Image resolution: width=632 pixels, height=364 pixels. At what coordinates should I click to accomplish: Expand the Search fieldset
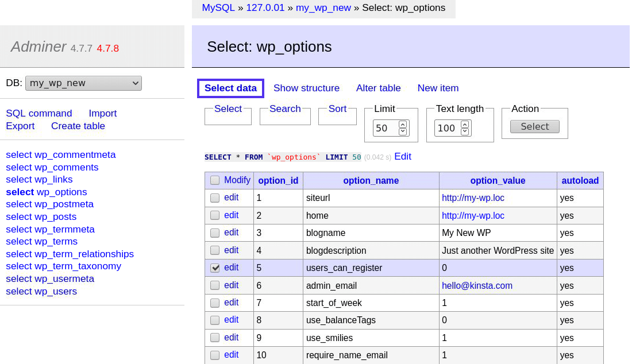tap(285, 109)
